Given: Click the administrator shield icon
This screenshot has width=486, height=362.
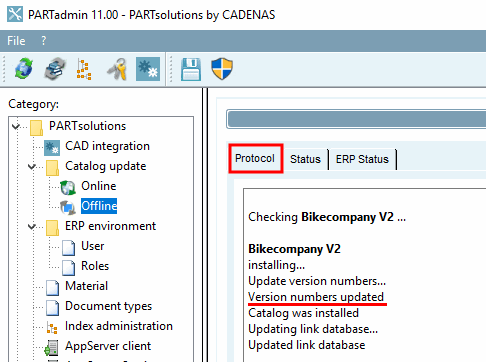Looking at the screenshot, I should (222, 69).
